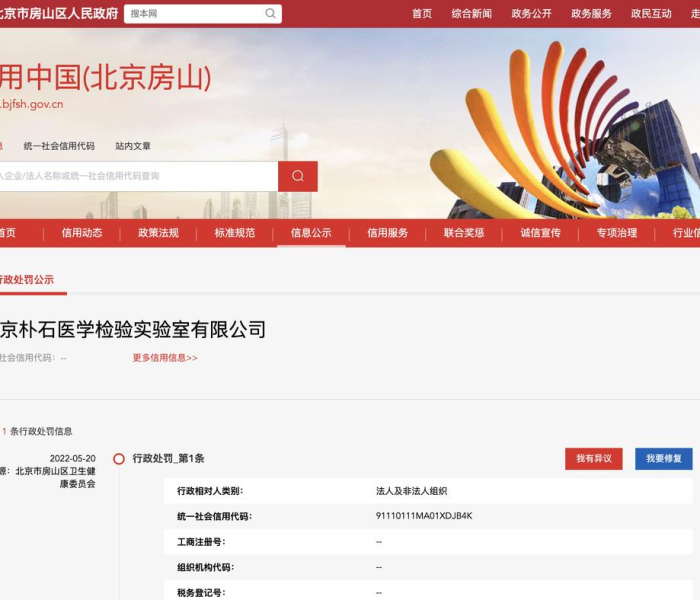Viewport: 700px width, 600px height.
Task: Select 政民互动 in the top bar
Action: click(651, 14)
